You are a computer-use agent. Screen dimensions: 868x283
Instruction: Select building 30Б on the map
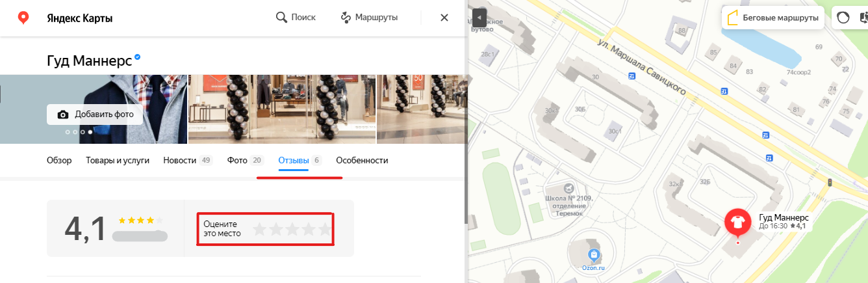coord(580,110)
